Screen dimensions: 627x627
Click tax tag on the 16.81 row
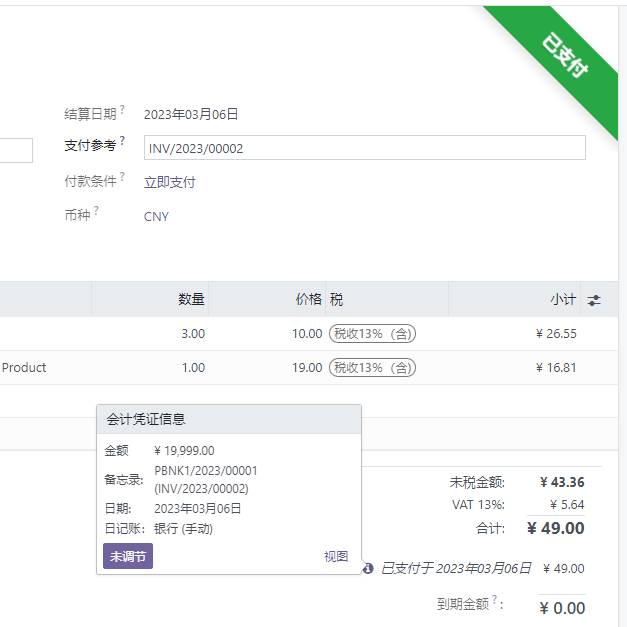coord(372,367)
